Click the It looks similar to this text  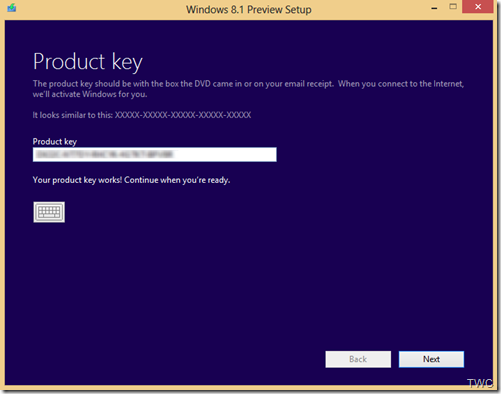[x=73, y=115]
